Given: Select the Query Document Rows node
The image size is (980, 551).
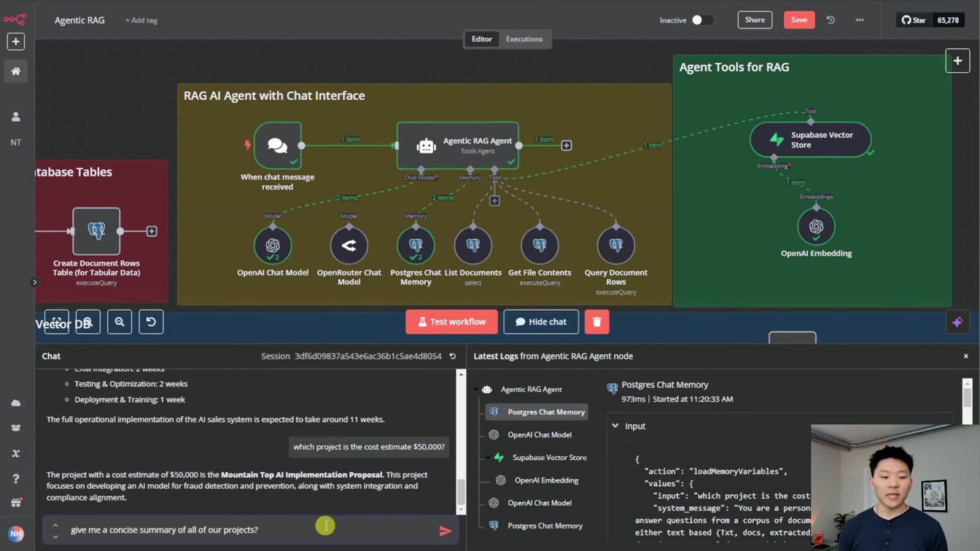Looking at the screenshot, I should [616, 246].
